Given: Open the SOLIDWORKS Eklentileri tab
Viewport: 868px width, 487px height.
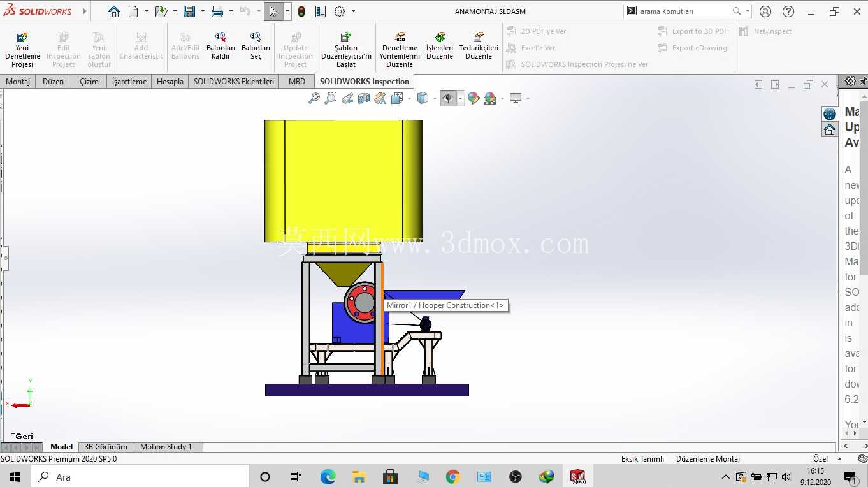Looking at the screenshot, I should [234, 82].
